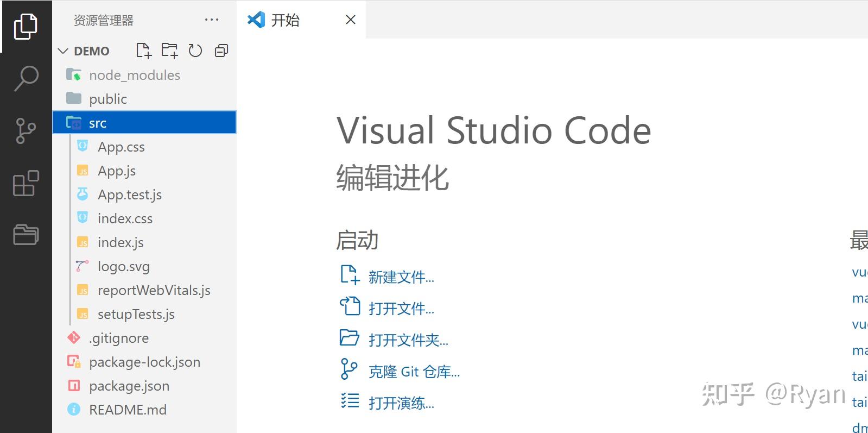Open index.css file

[x=144, y=218]
